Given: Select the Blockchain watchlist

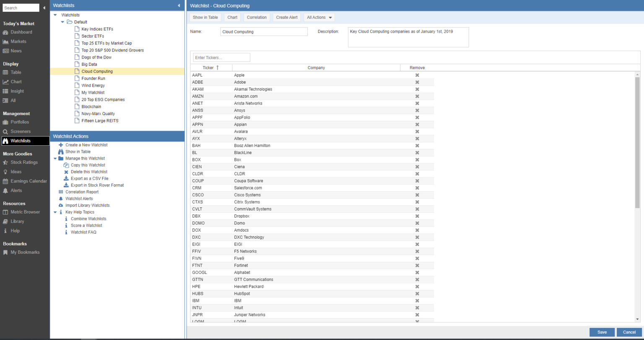Looking at the screenshot, I should [x=91, y=107].
